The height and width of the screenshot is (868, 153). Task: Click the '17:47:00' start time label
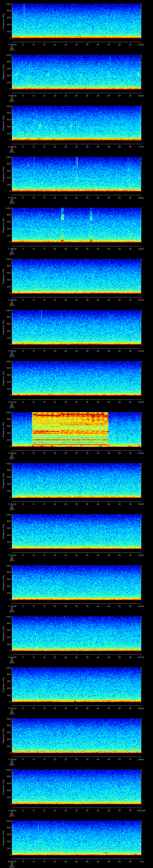(x=12, y=198)
